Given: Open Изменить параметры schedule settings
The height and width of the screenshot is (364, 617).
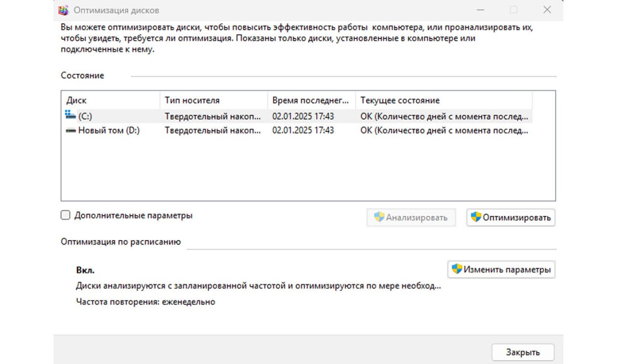Looking at the screenshot, I should click(501, 270).
